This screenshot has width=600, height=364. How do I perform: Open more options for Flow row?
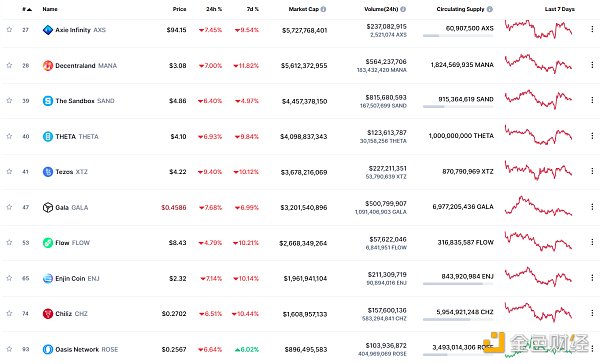pos(592,242)
